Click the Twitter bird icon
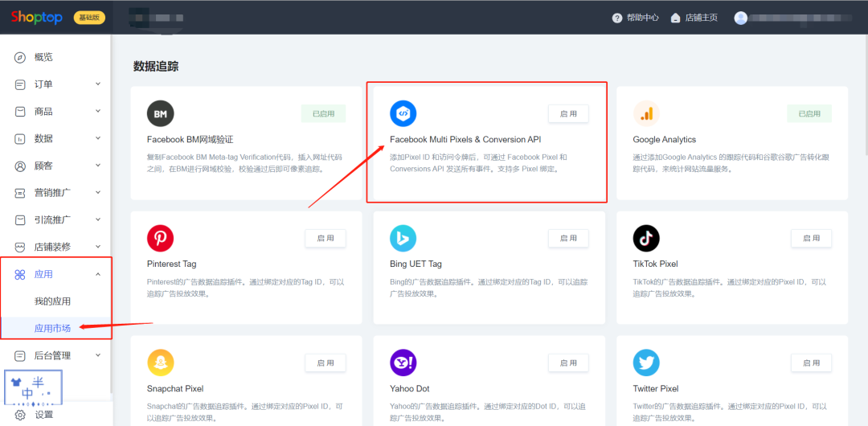Screen dimensions: 868x426 click(646, 363)
